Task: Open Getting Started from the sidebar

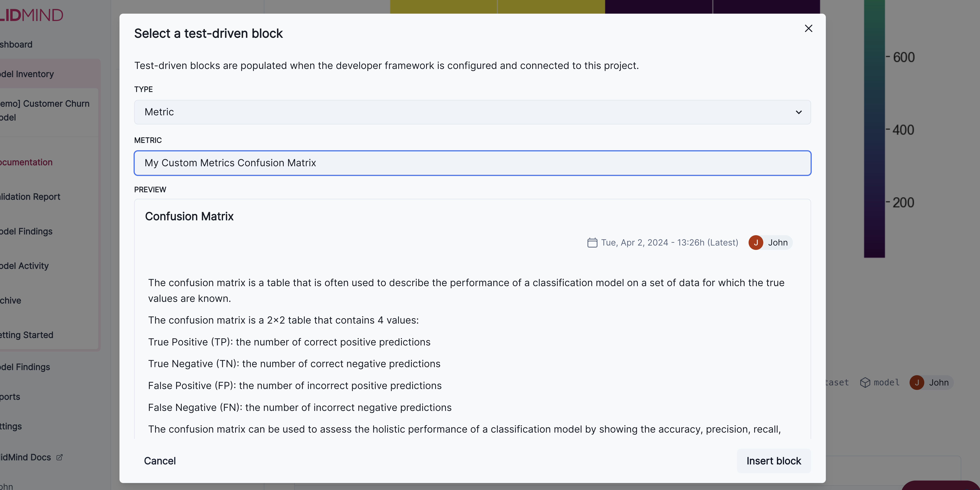Action: [x=26, y=335]
